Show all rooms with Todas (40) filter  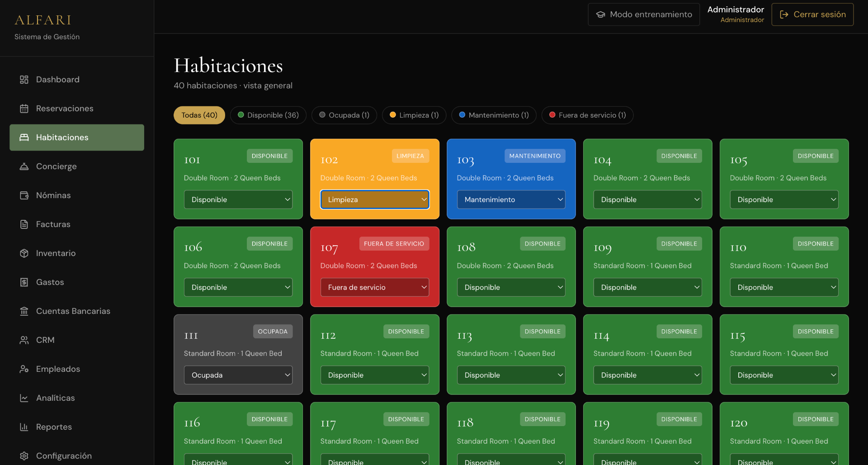tap(199, 115)
